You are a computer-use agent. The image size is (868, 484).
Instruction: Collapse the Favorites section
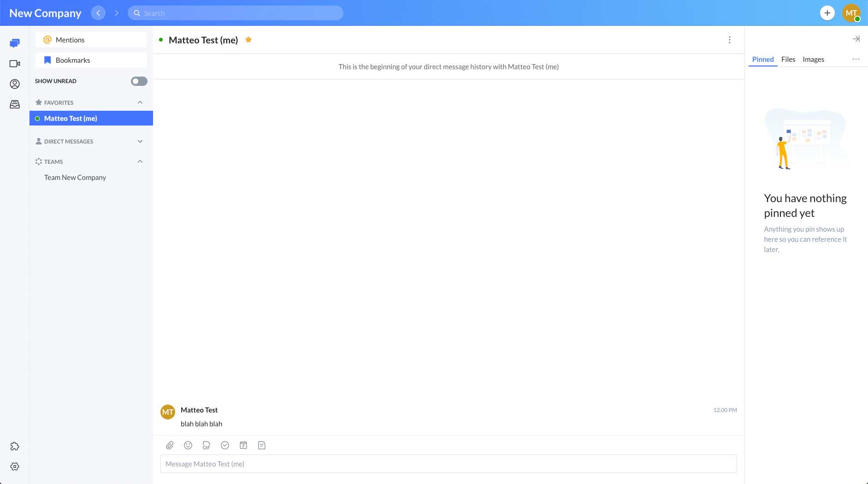[x=140, y=102]
